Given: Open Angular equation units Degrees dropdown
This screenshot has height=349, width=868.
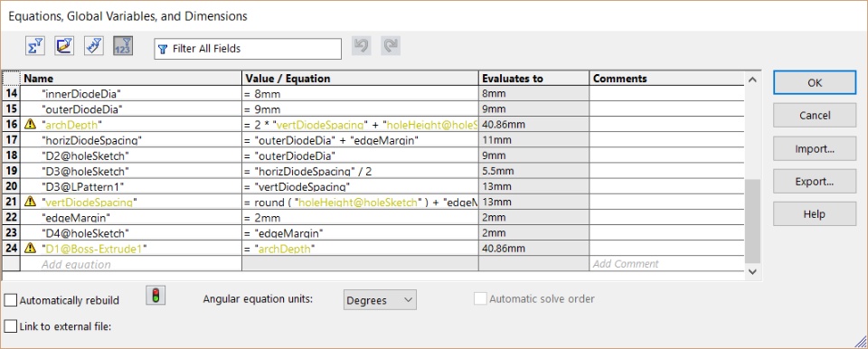Looking at the screenshot, I should 380,300.
